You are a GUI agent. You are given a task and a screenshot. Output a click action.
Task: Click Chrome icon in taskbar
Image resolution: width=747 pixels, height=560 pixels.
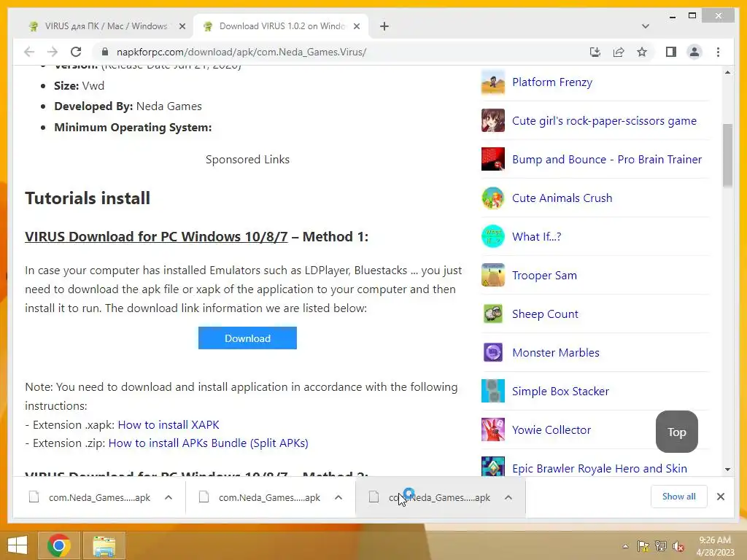(59, 545)
